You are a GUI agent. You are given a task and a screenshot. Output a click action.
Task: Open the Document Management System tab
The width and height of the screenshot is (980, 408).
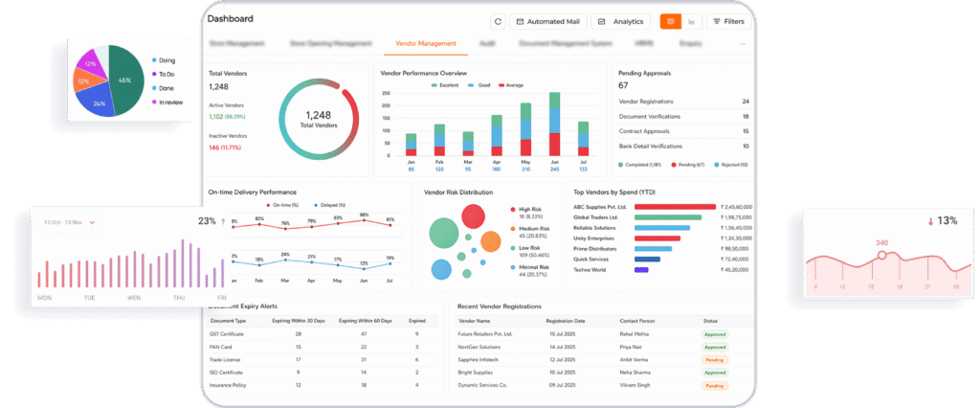(565, 44)
